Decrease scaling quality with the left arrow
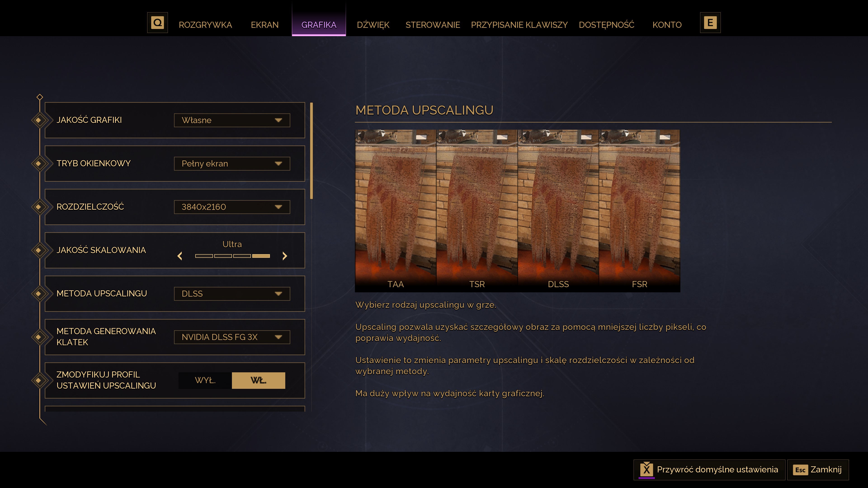The image size is (868, 488). click(x=180, y=256)
